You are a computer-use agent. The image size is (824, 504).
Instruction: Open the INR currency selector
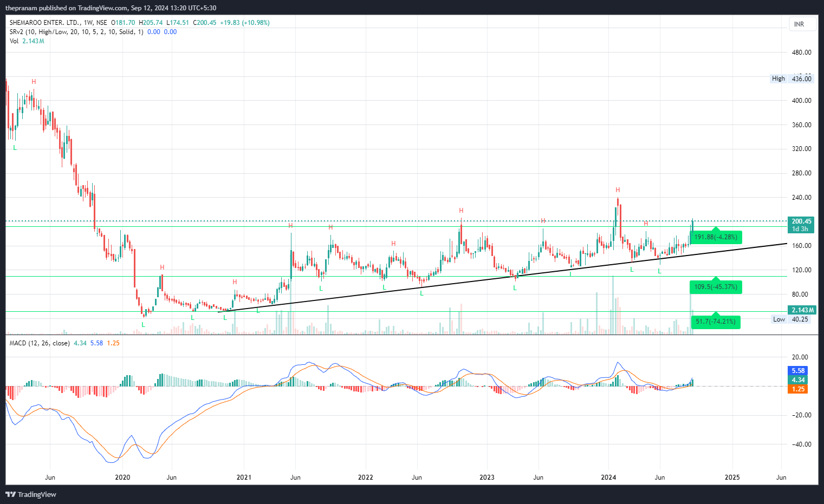pyautogui.click(x=802, y=24)
